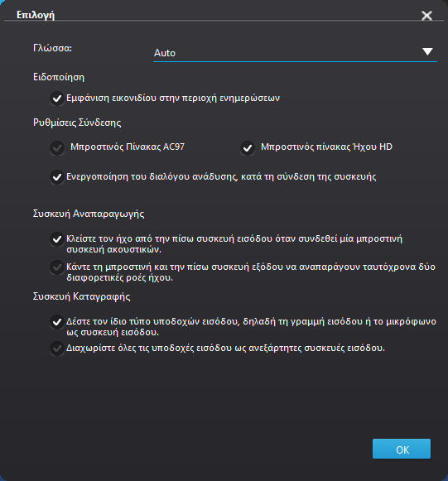Open the Auto language combo box field

[295, 53]
